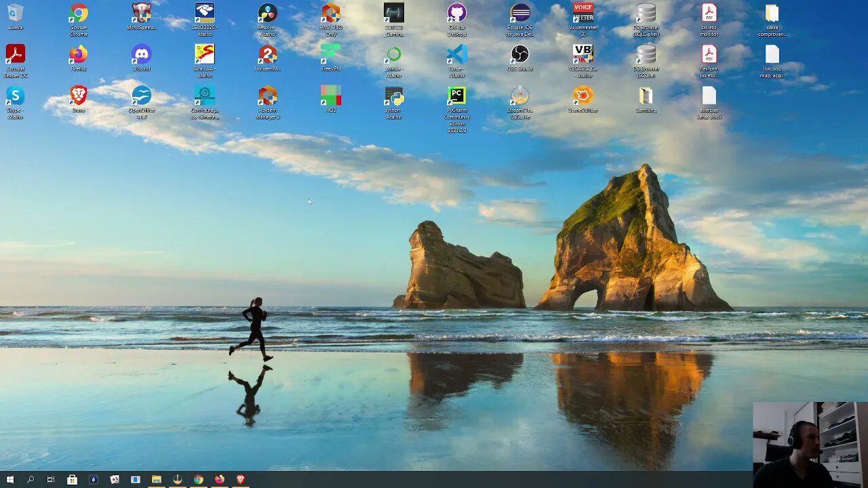This screenshot has height=488, width=868.
Task: Click the webcam overlay thumbnail
Action: (x=810, y=445)
